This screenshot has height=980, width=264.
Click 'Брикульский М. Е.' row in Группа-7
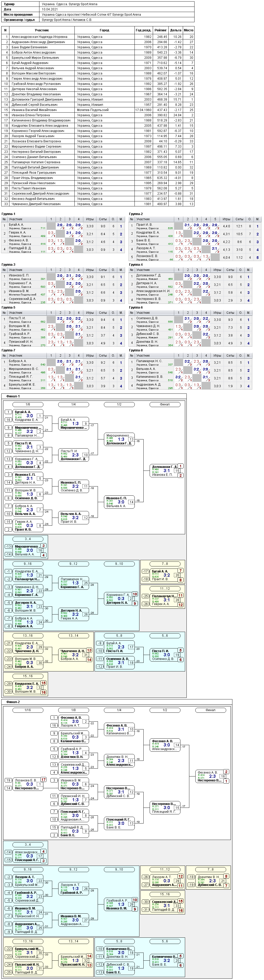pyautogui.click(x=63, y=386)
